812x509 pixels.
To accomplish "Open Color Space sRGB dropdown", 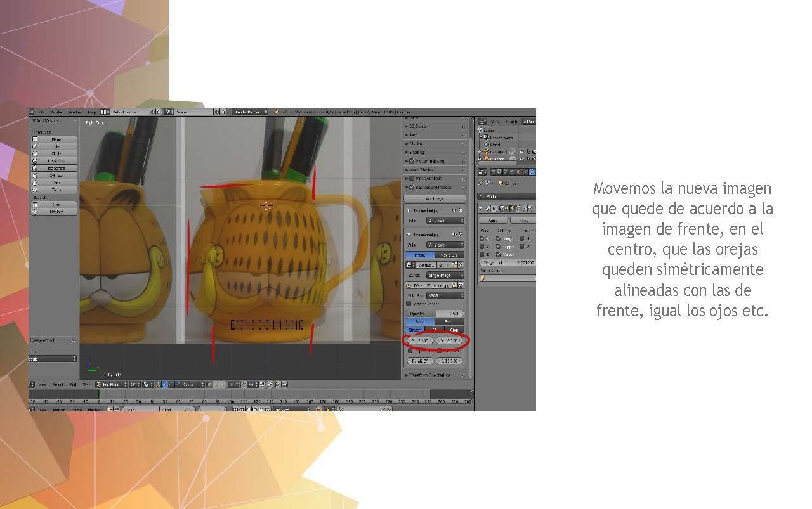I will coord(445,295).
